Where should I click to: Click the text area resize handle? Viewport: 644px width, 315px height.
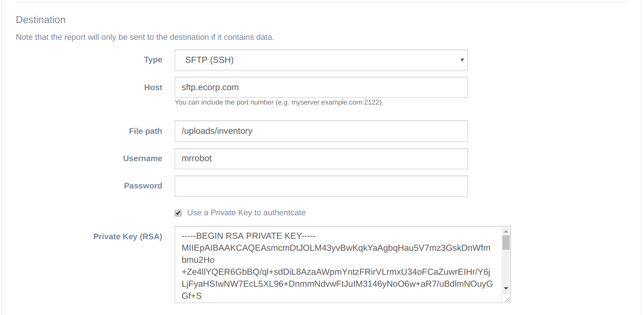click(507, 299)
